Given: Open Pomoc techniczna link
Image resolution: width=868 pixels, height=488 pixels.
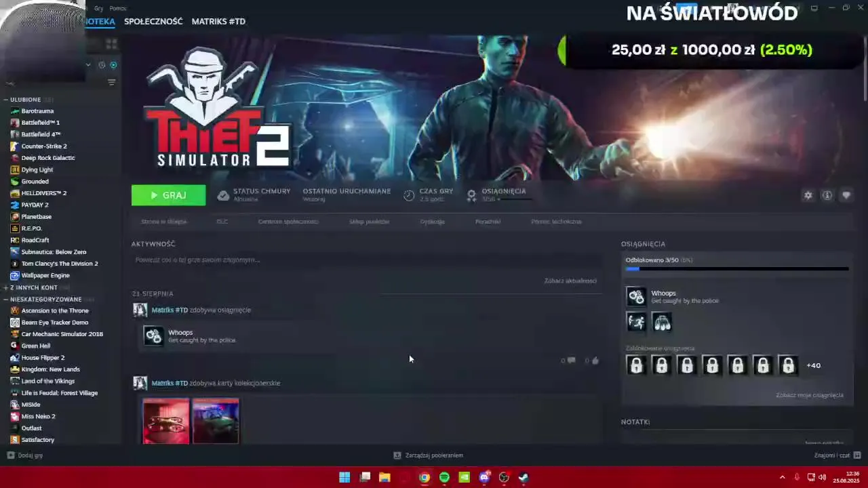Looking at the screenshot, I should pos(556,222).
